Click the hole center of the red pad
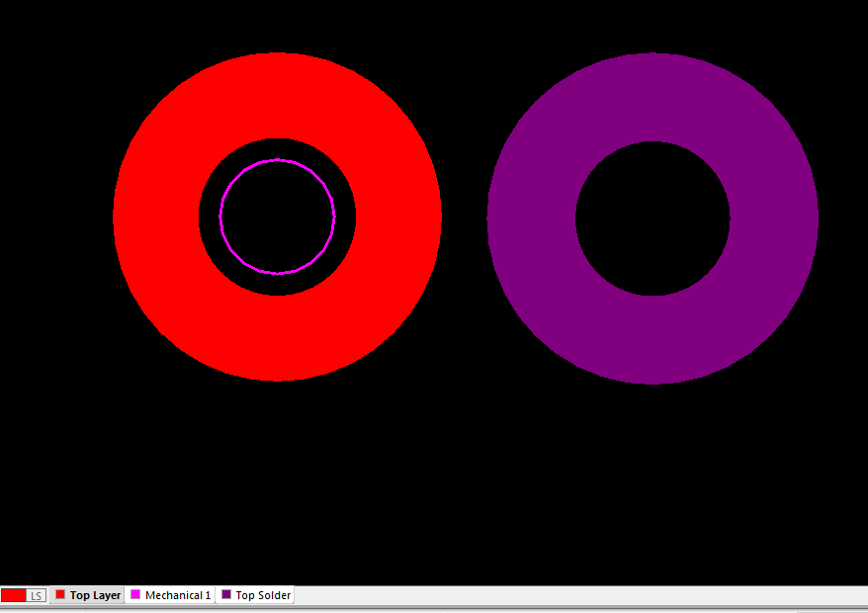The height and width of the screenshot is (613, 868). 278,218
